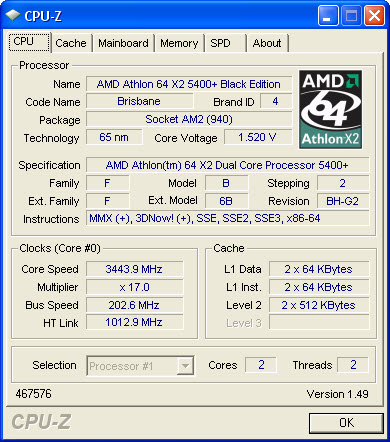Select the Brisbane code name value

139,101
